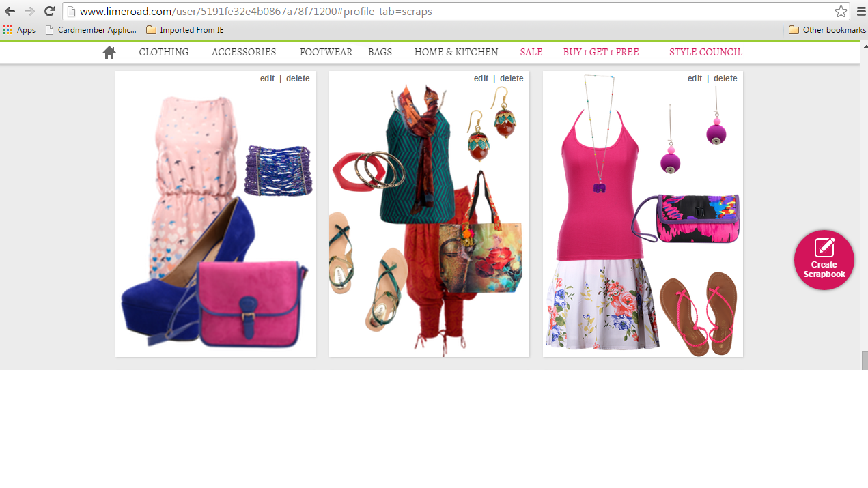
Task: Switch to the CLOTHING category
Action: coord(163,52)
